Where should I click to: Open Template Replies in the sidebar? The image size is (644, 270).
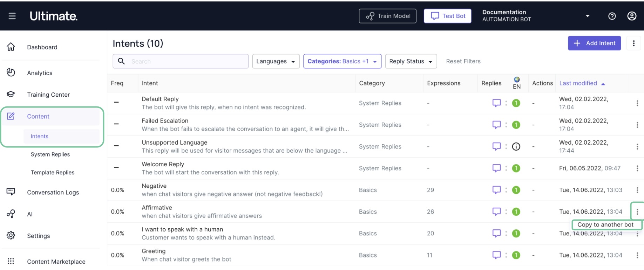53,172
